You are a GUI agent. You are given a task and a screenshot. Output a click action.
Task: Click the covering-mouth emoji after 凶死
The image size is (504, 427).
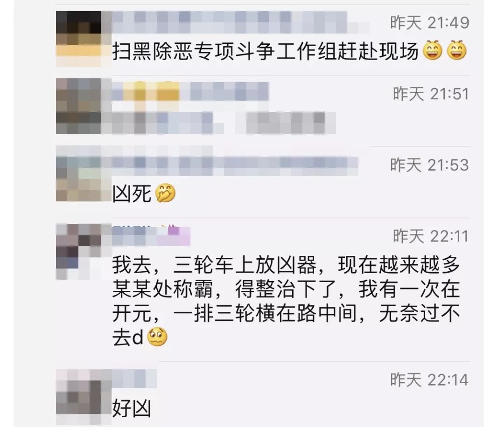pyautogui.click(x=165, y=193)
